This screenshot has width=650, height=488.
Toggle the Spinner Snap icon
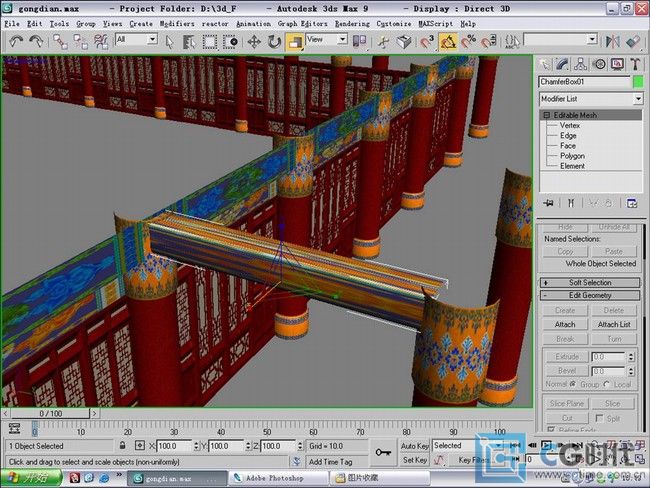click(489, 41)
